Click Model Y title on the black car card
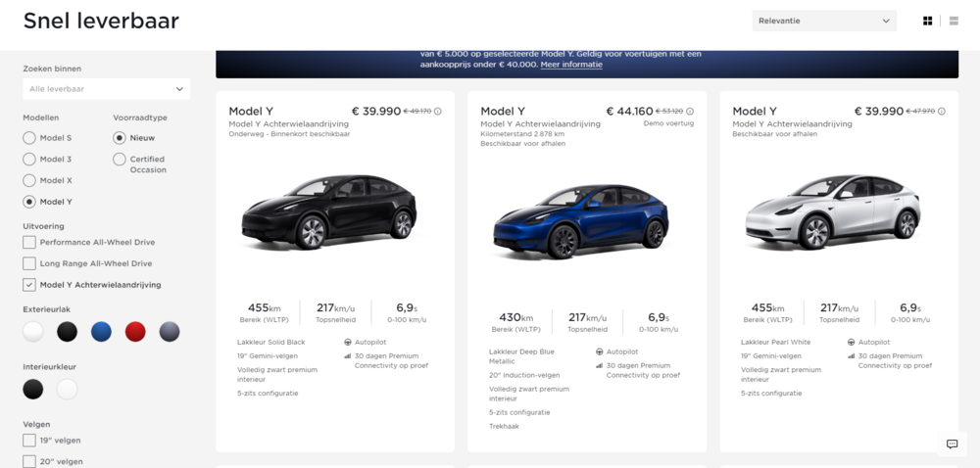Viewport: 980px width, 468px height. 251,112
